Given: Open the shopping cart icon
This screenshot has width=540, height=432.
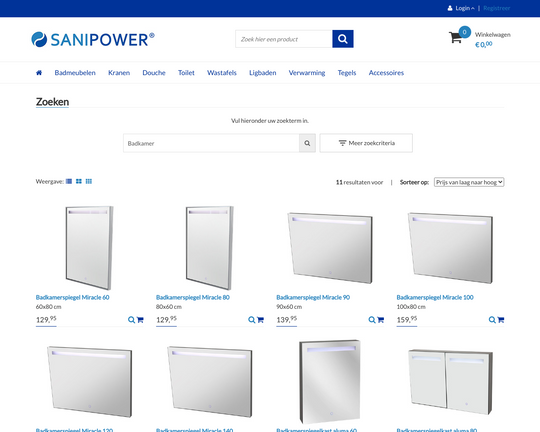Looking at the screenshot, I should point(455,37).
